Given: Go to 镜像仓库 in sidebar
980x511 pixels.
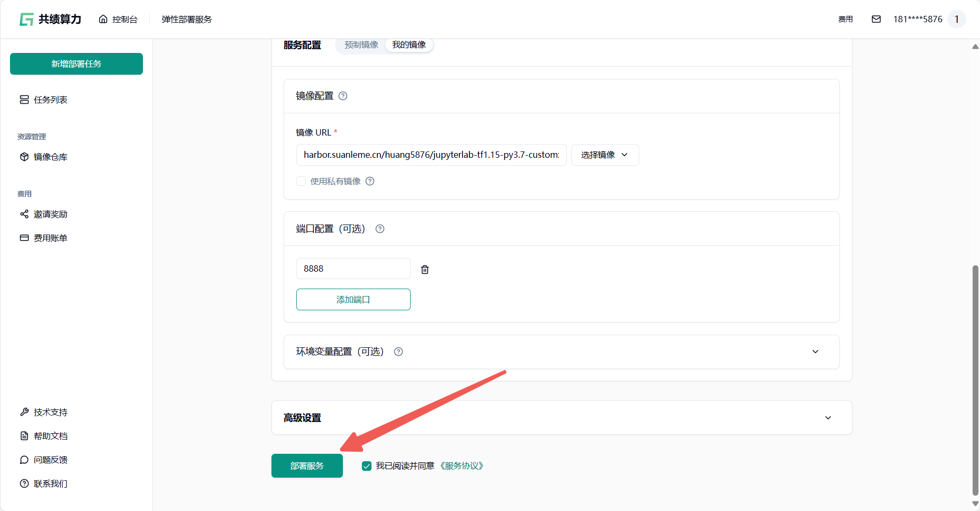Looking at the screenshot, I should pyautogui.click(x=50, y=157).
